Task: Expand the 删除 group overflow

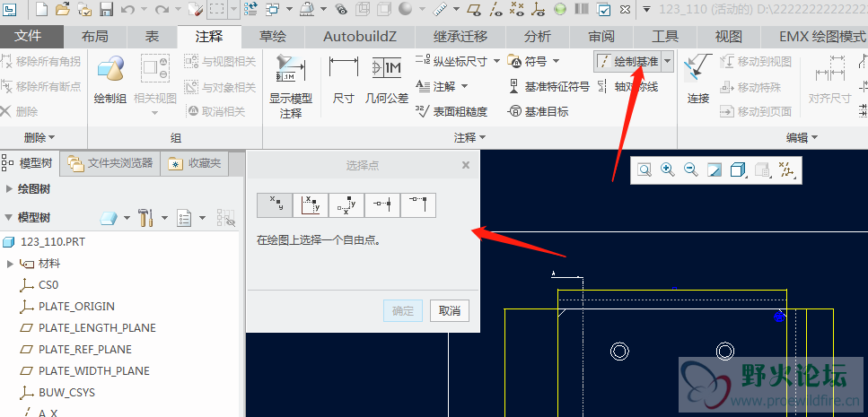Action: point(39,137)
